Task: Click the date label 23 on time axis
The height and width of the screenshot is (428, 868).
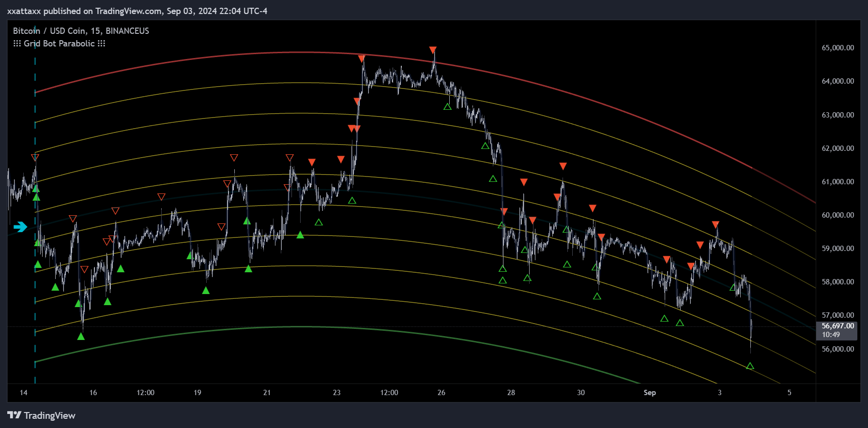Action: pos(336,393)
